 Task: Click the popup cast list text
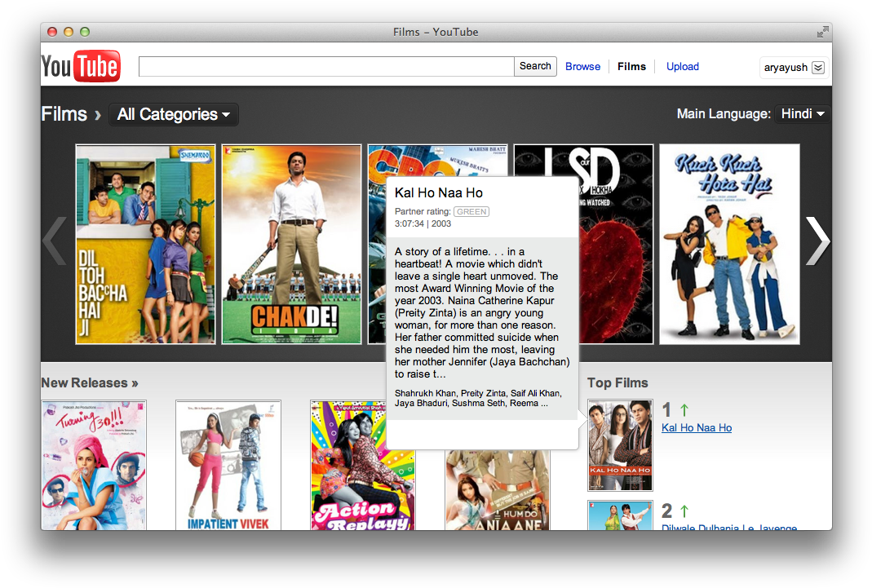click(478, 398)
